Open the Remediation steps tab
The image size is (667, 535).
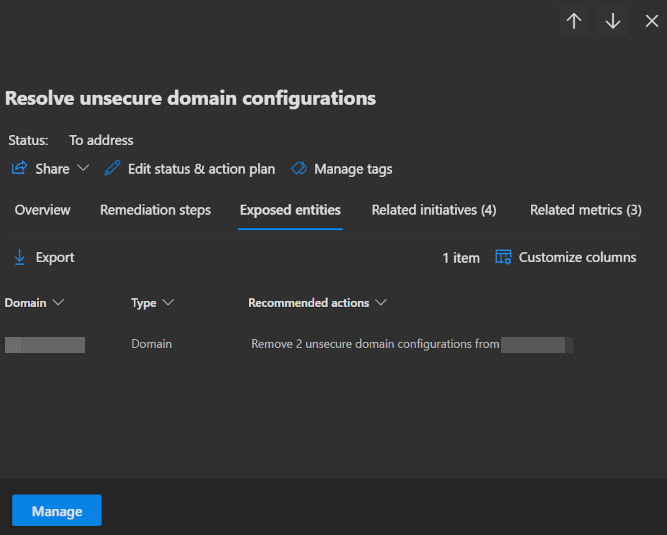155,210
